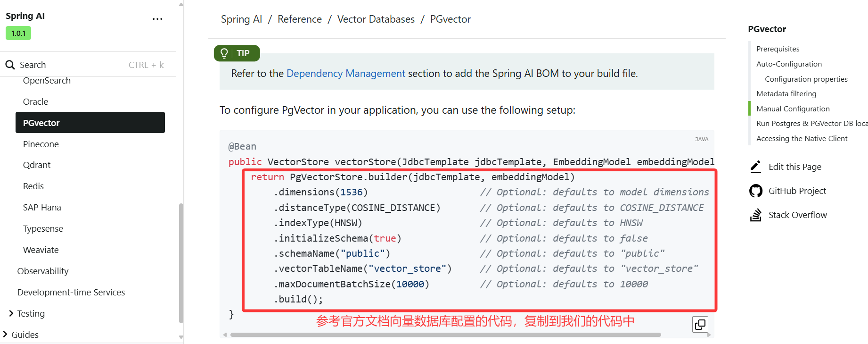The image size is (868, 344).
Task: Open Typesense in the sidebar
Action: (x=43, y=228)
